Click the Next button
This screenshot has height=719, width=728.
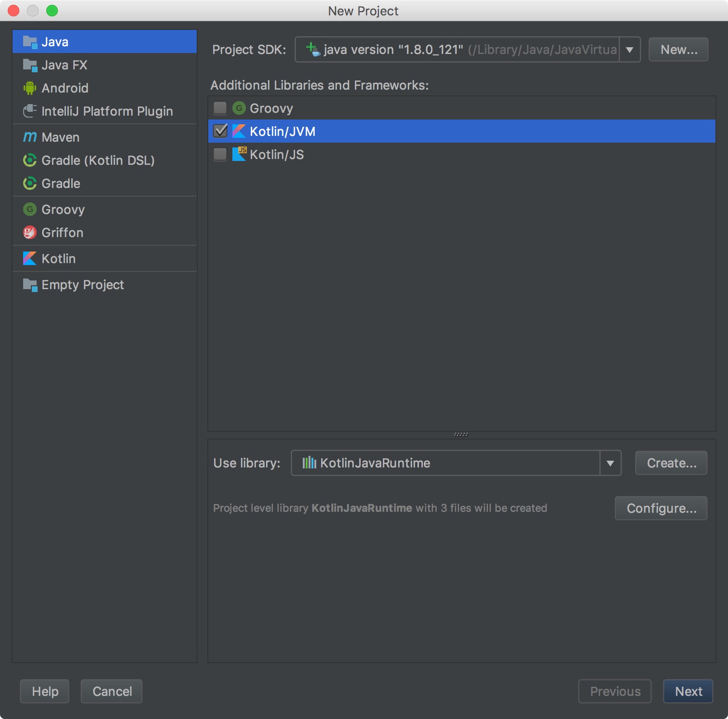[688, 691]
